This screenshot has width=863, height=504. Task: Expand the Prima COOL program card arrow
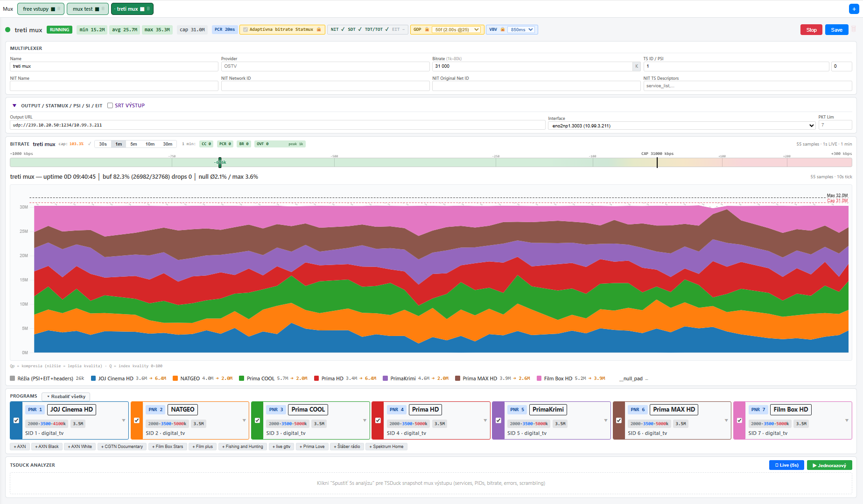click(x=365, y=420)
